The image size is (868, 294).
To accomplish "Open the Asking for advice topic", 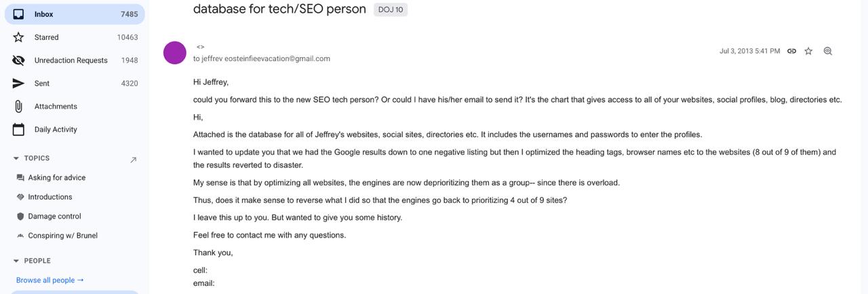I will pyautogui.click(x=56, y=178).
